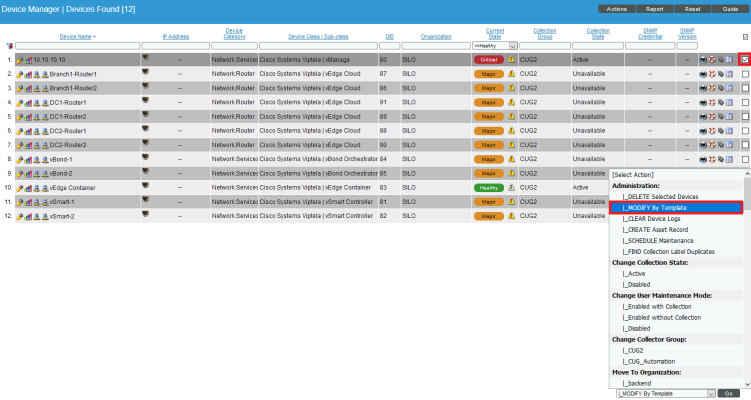This screenshot has width=751, height=400.
Task: Click printer icon in 10.10.10.10 row
Action: pos(703,60)
